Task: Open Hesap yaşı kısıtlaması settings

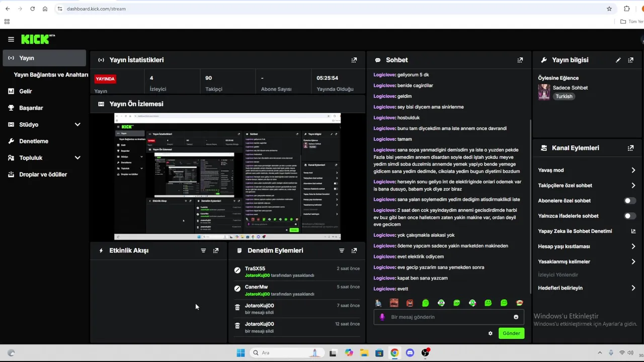Action: [x=587, y=246]
